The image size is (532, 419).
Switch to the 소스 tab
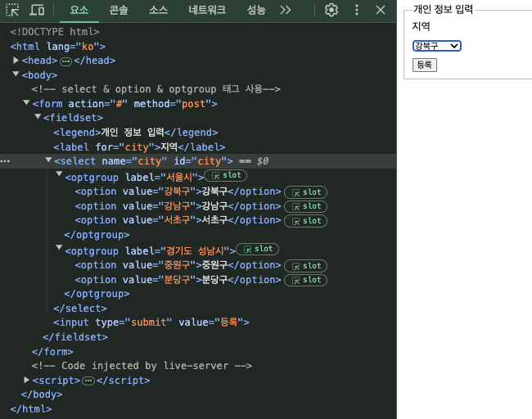pyautogui.click(x=159, y=10)
